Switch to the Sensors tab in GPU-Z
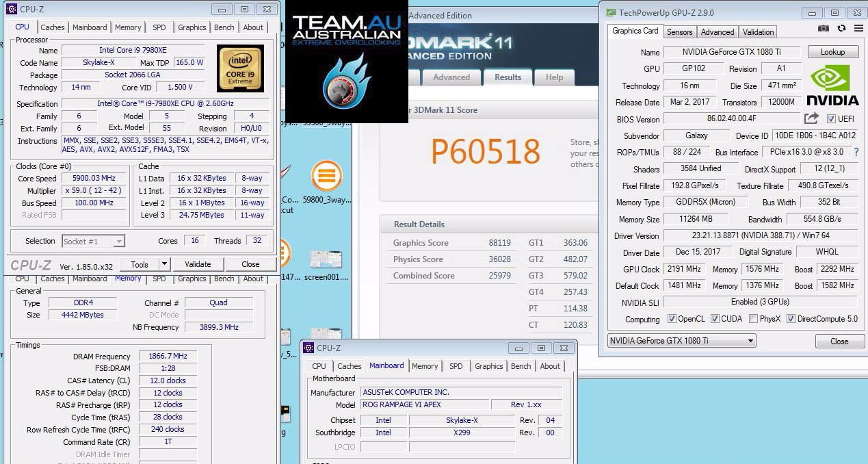The image size is (868, 464). coord(679,32)
